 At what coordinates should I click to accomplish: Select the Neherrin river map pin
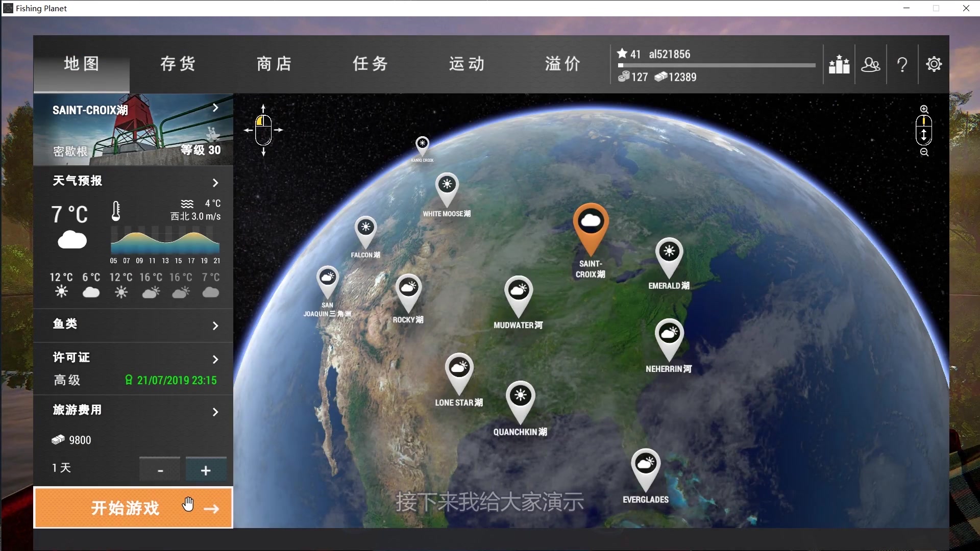669,339
